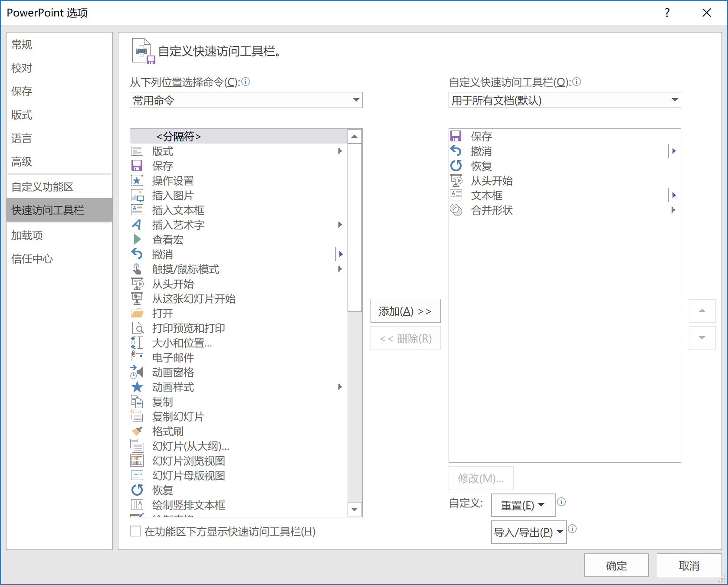
Task: Expand submenu arrow for 触摸/鼠标模式 row
Action: coord(340,269)
